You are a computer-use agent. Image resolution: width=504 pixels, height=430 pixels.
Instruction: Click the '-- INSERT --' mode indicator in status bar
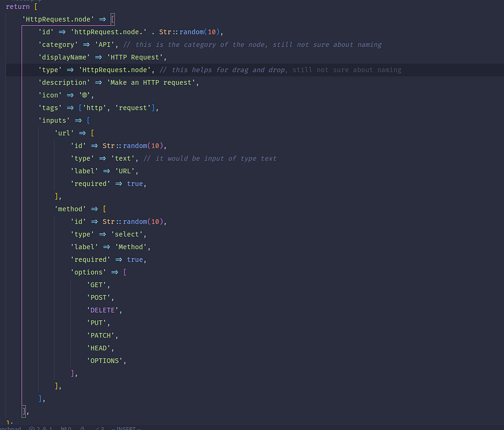[126, 428]
